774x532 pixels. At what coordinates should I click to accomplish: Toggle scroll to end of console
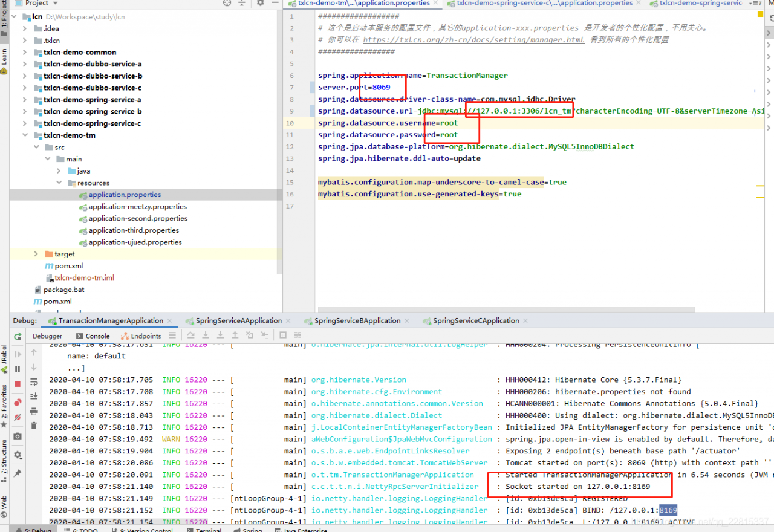[34, 396]
